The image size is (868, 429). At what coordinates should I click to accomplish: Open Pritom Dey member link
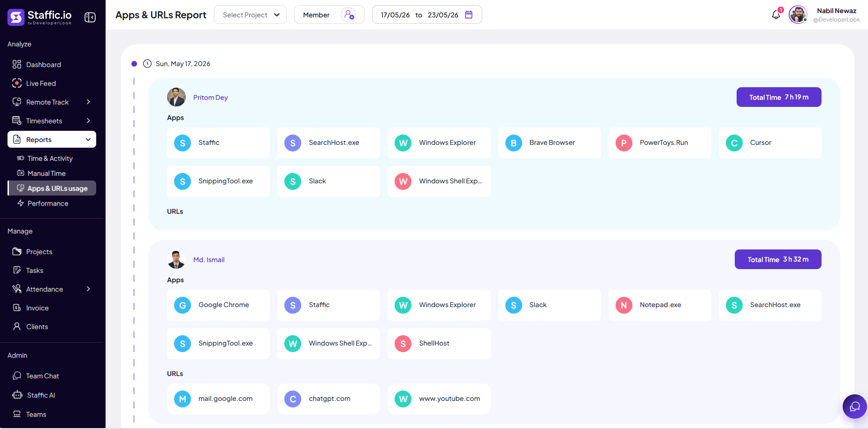210,98
